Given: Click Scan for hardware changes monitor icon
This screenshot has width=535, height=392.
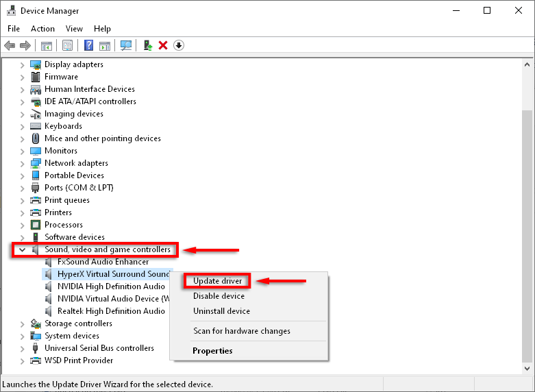Looking at the screenshot, I should click(x=126, y=45).
